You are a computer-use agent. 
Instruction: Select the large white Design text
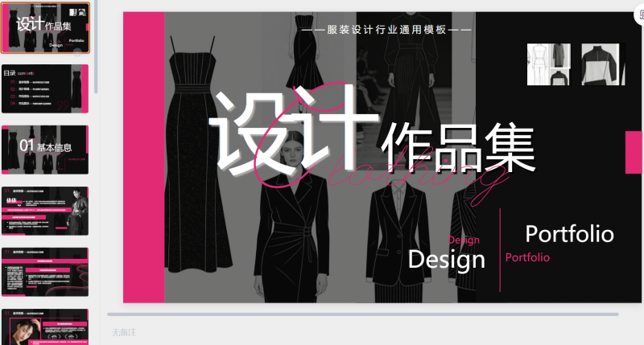(x=447, y=260)
